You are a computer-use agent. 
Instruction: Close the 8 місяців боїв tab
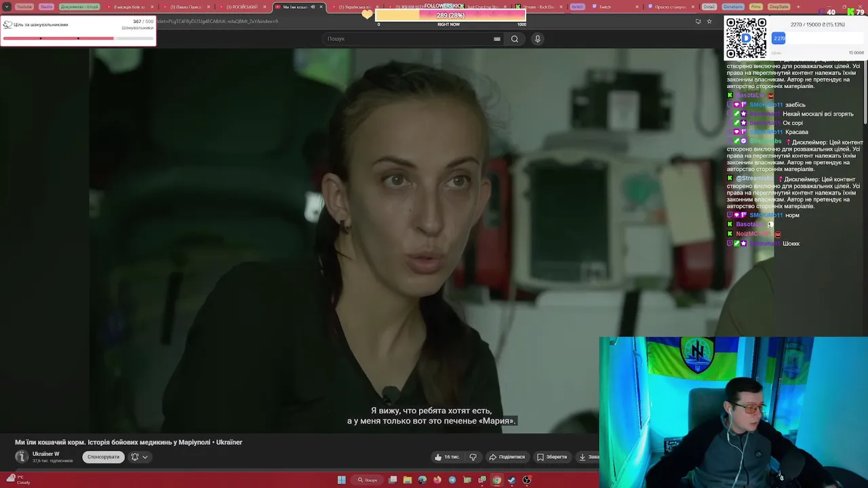coord(152,7)
